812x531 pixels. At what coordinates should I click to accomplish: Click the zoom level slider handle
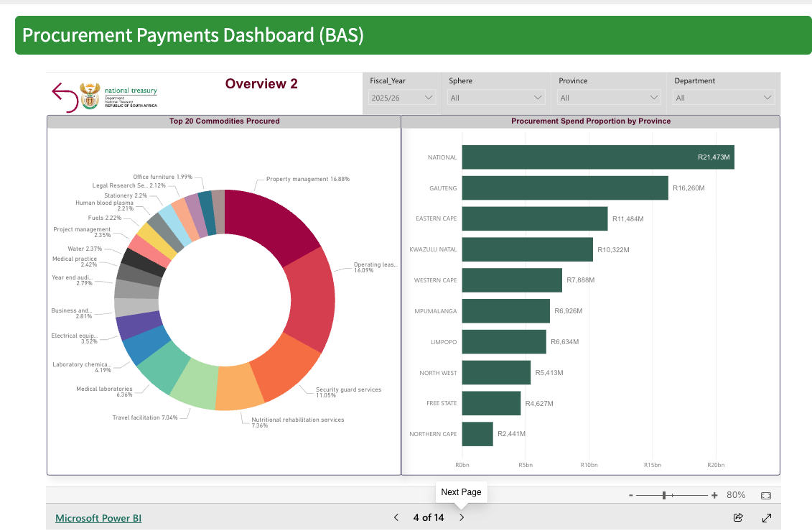pos(665,495)
